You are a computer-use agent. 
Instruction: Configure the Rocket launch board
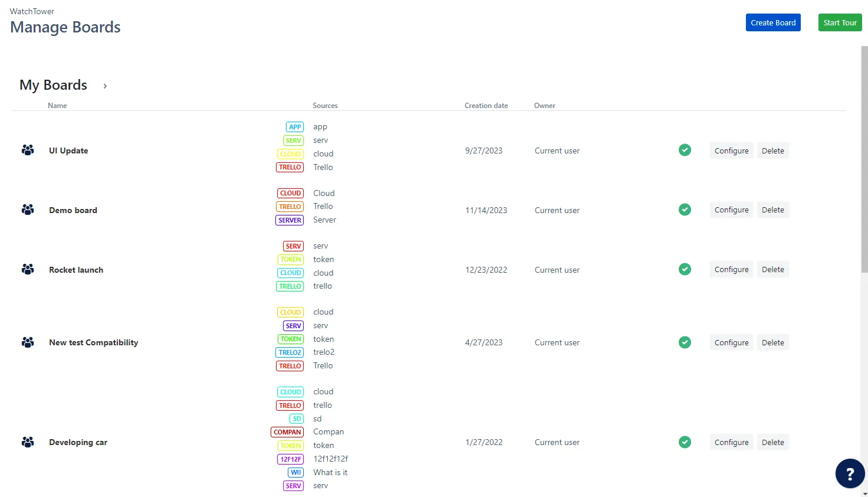pyautogui.click(x=731, y=269)
